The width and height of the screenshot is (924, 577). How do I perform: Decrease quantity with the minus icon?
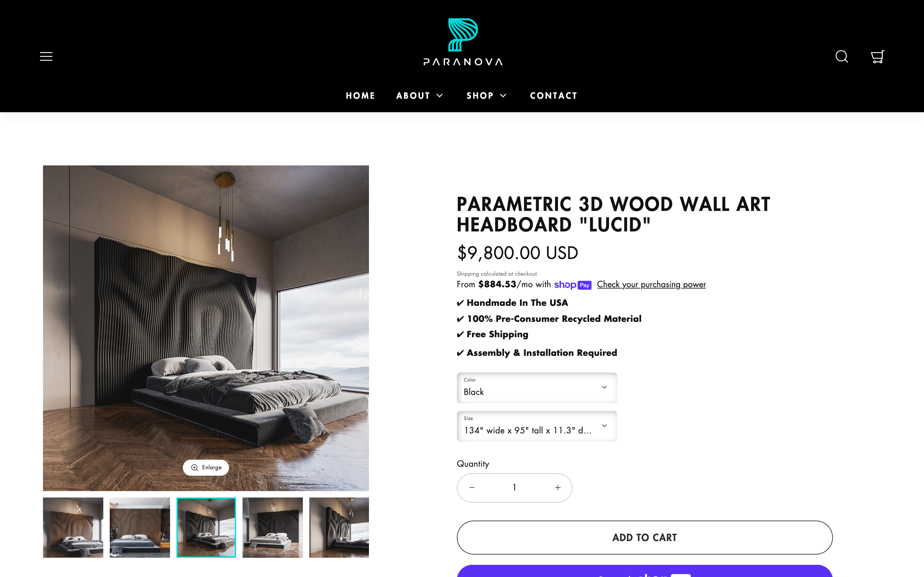point(472,487)
